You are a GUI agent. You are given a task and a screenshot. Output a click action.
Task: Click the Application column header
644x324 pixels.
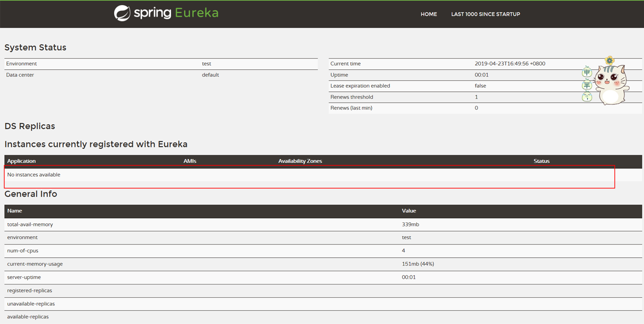pyautogui.click(x=22, y=161)
